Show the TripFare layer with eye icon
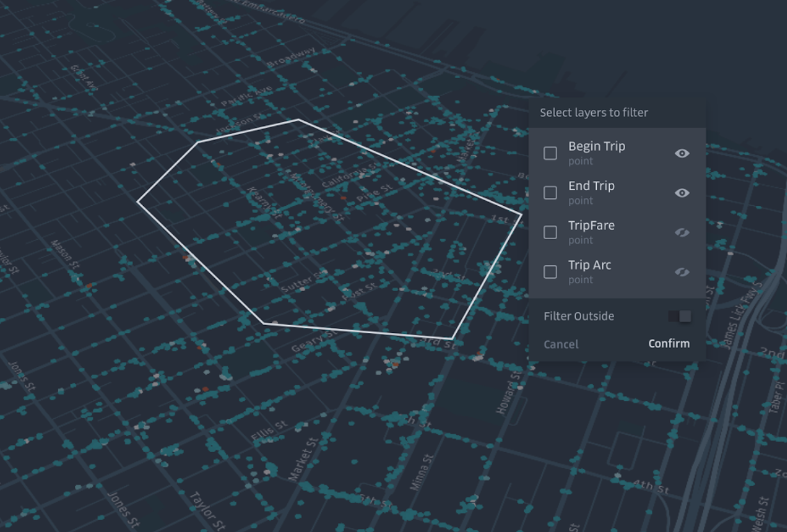 coord(682,233)
